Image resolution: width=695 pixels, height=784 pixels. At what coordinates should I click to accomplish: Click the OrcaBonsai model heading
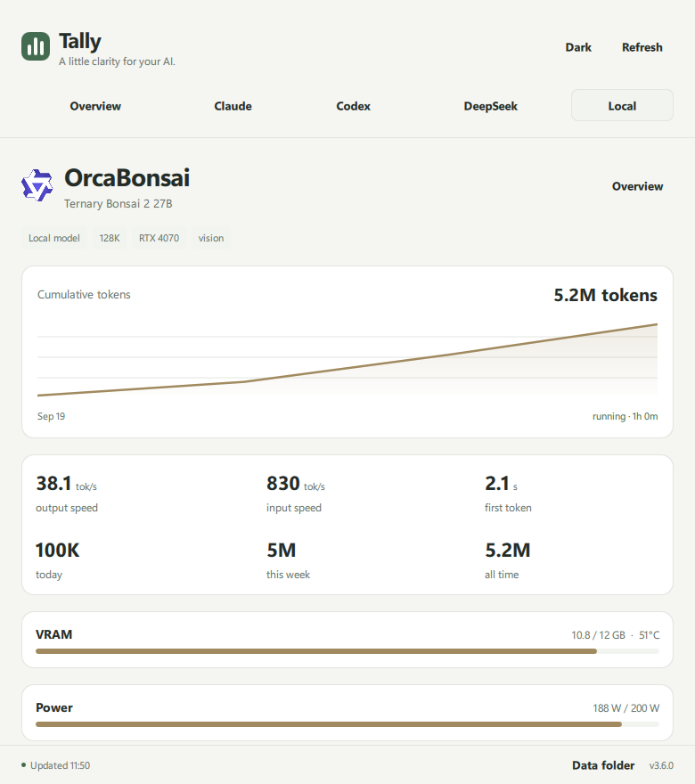click(127, 178)
